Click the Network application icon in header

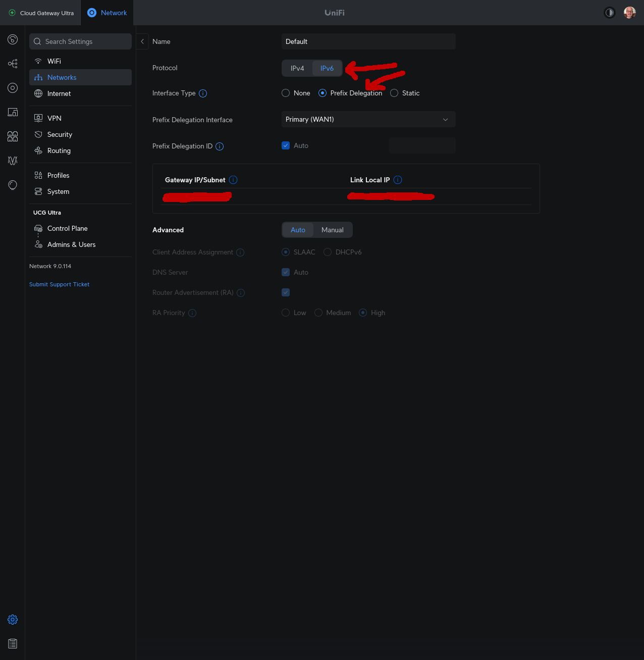point(92,13)
